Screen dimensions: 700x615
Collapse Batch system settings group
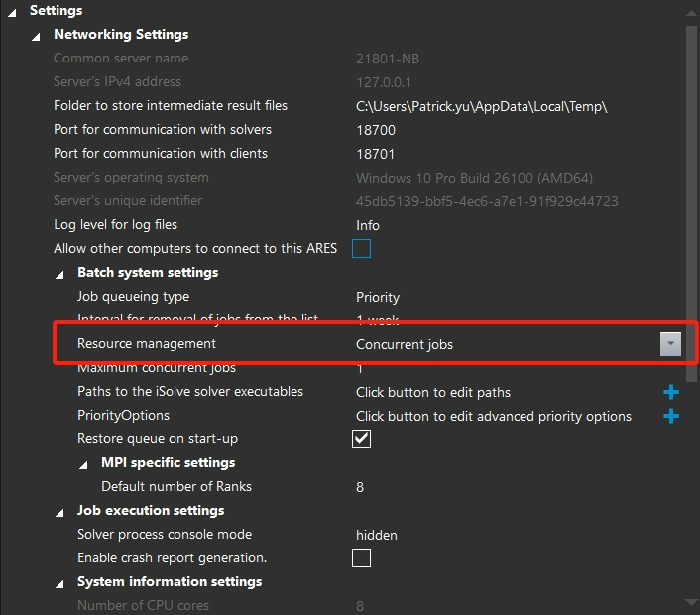click(x=60, y=273)
